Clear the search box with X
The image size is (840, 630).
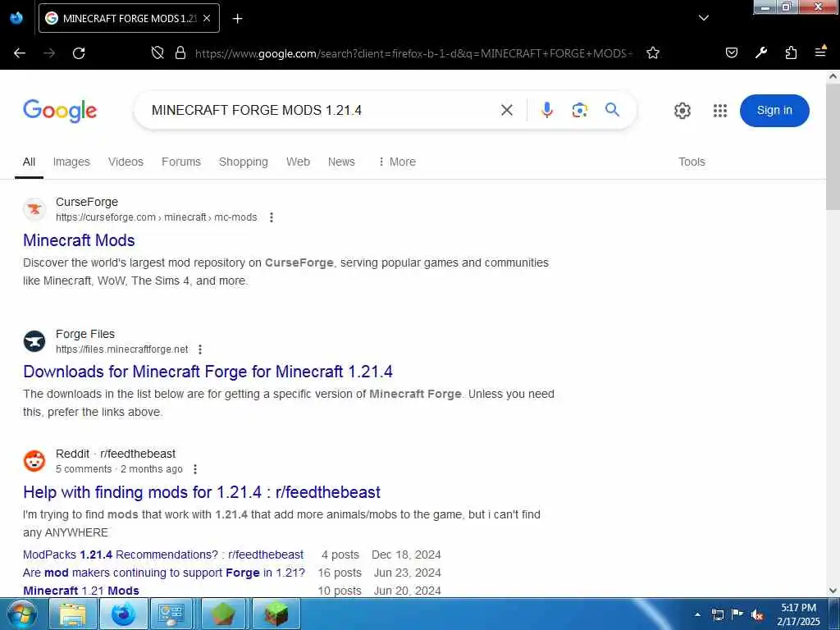click(x=506, y=111)
